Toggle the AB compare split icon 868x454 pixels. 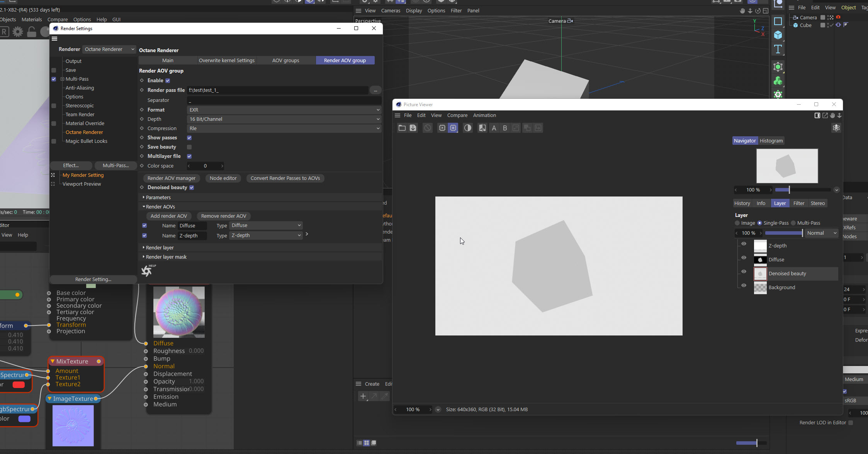pyautogui.click(x=482, y=128)
